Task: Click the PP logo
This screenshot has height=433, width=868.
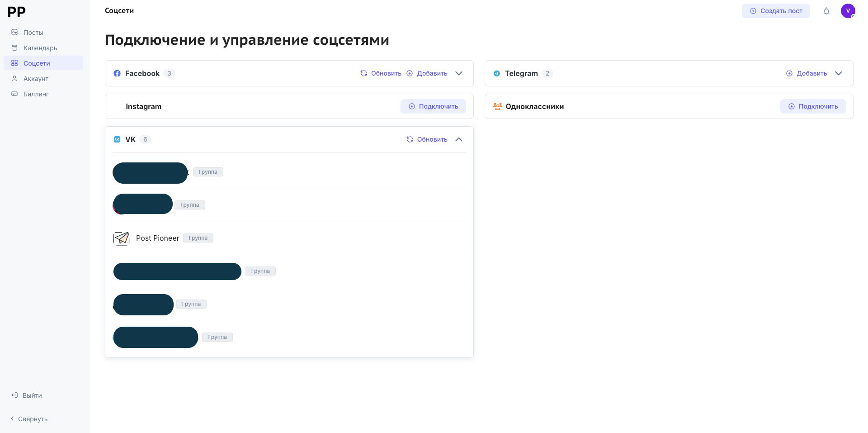Action: point(17,12)
